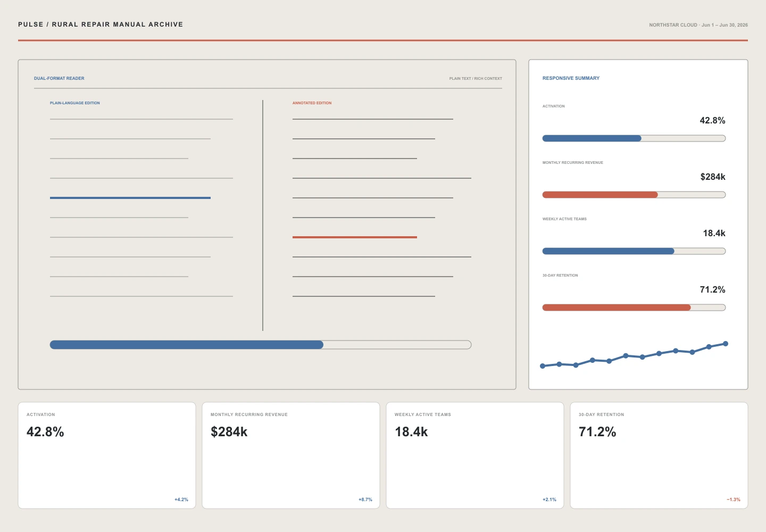
Task: Click the "ACTIVATION" label in Responsive Summary
Action: (x=554, y=106)
